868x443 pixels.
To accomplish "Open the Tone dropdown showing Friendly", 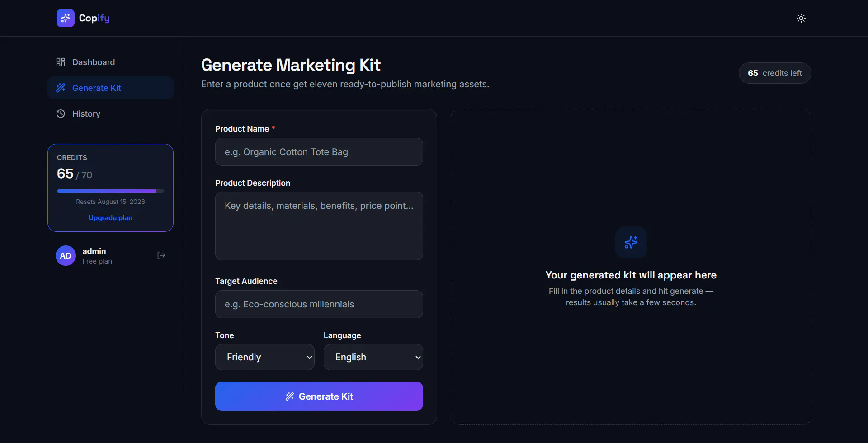I will click(x=265, y=357).
